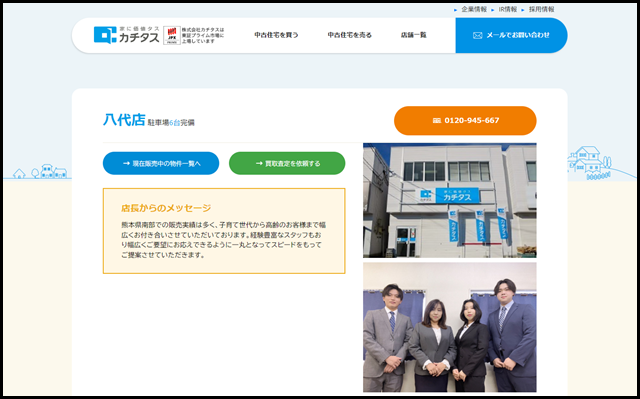
Task: Open the 中古住宅を売る menu
Action: (x=349, y=35)
